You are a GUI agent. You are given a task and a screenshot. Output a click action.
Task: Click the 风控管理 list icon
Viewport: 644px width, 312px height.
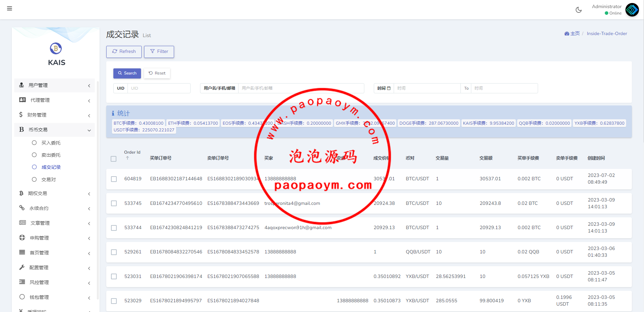point(22,282)
